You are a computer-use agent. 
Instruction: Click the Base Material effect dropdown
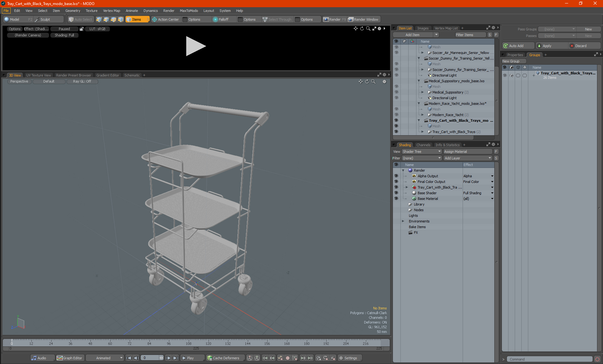(492, 199)
